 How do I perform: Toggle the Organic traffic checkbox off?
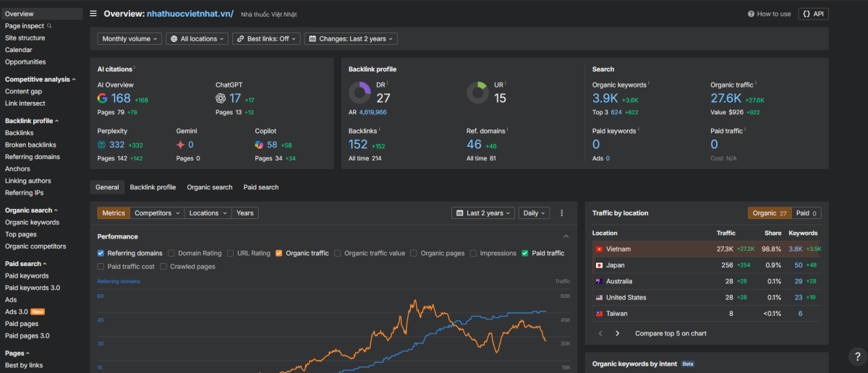click(278, 253)
